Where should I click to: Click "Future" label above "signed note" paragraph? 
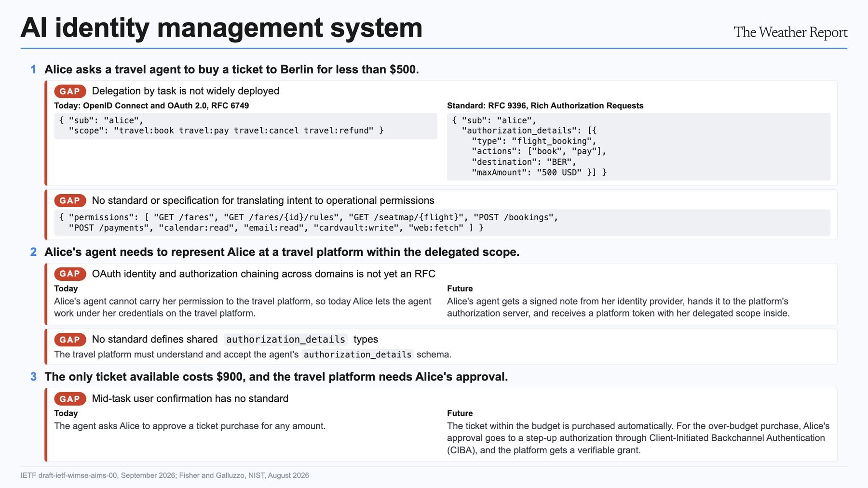point(460,289)
